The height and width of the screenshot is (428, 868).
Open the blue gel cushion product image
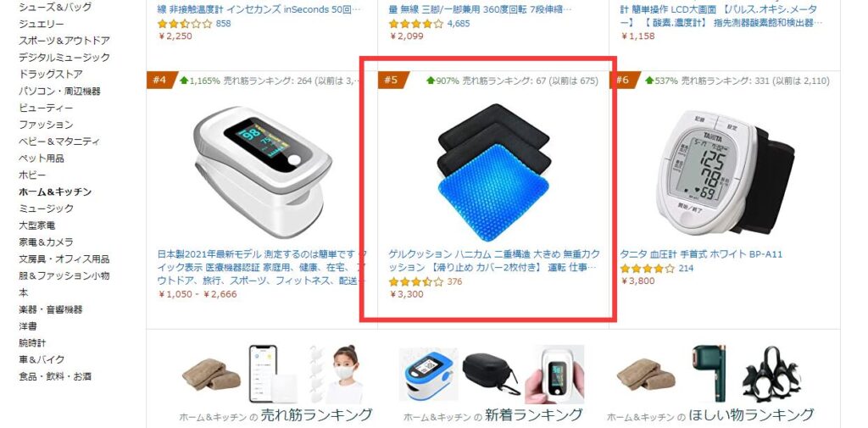tap(494, 172)
